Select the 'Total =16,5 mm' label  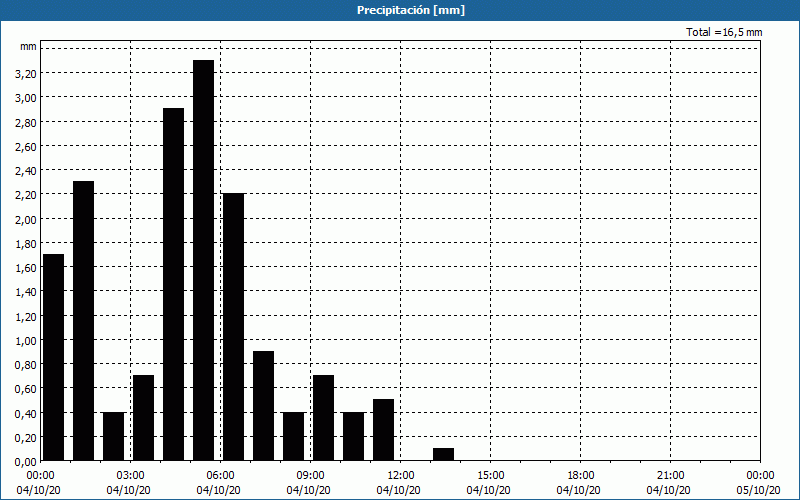coord(724,32)
